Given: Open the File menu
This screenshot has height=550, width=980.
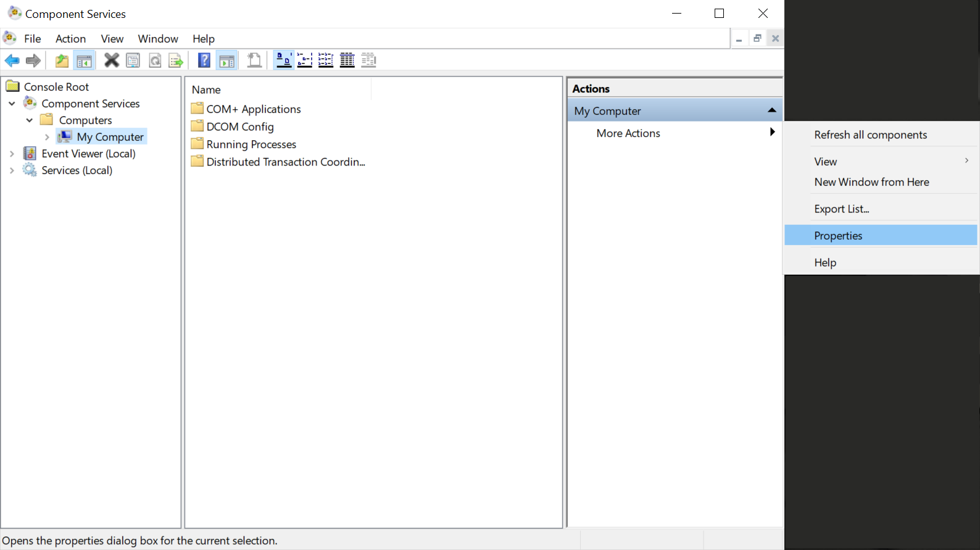Looking at the screenshot, I should [x=33, y=39].
